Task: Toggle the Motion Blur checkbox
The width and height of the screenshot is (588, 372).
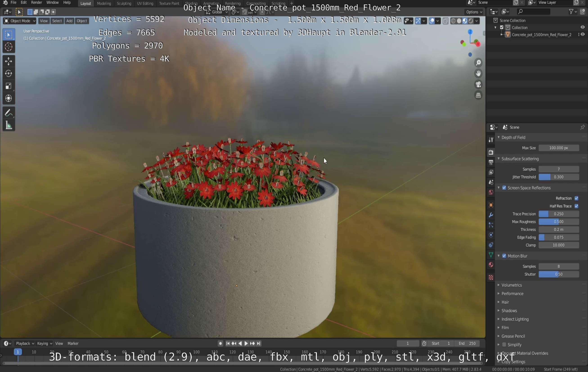Action: point(504,256)
